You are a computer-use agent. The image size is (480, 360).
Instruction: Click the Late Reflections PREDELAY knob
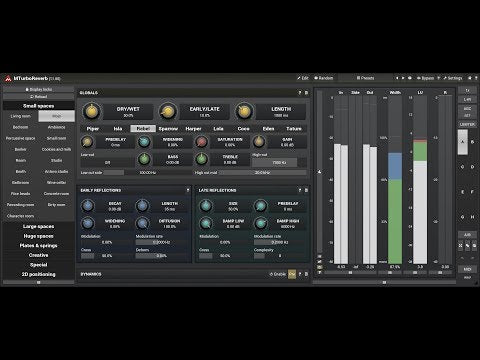(260, 206)
